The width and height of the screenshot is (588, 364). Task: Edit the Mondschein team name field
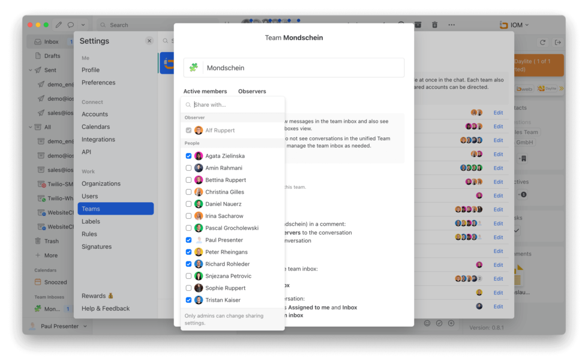coord(303,68)
